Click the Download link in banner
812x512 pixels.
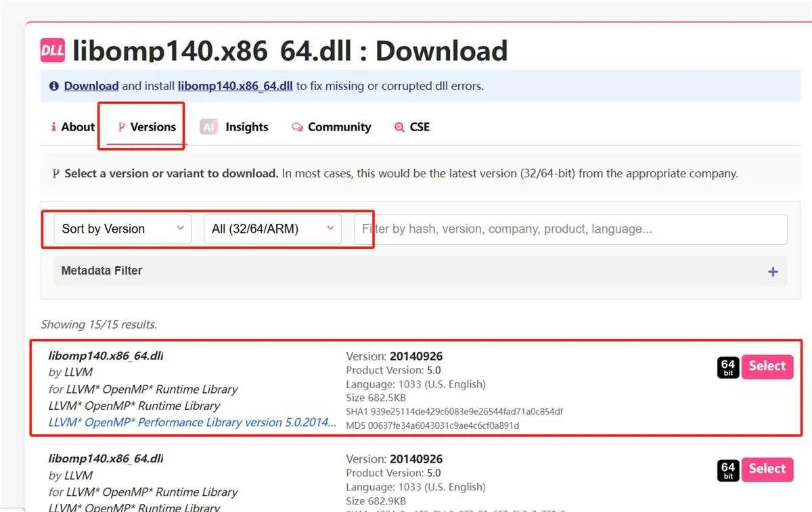point(91,86)
